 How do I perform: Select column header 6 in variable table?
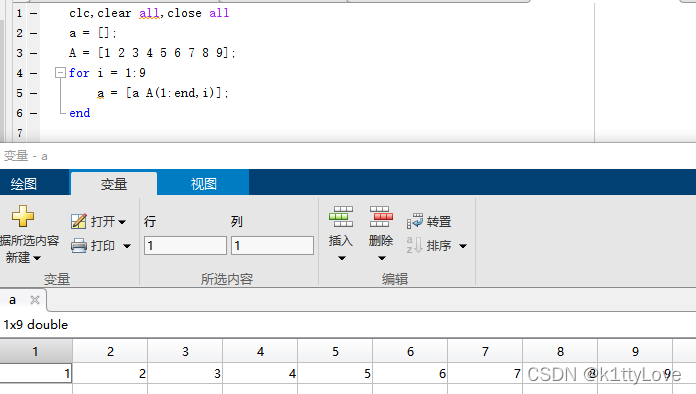pyautogui.click(x=410, y=351)
